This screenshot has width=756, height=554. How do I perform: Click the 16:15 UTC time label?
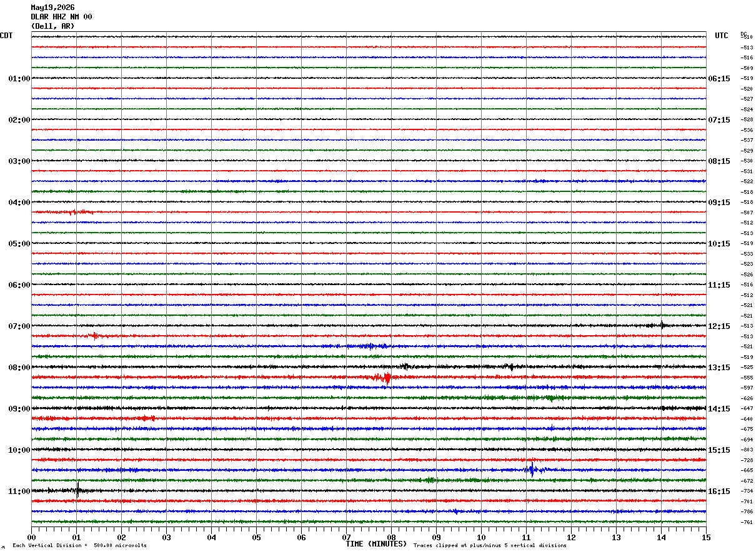[x=719, y=491]
